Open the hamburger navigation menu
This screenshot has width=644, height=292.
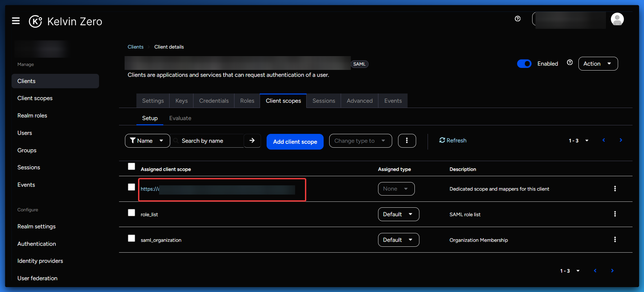tap(16, 21)
